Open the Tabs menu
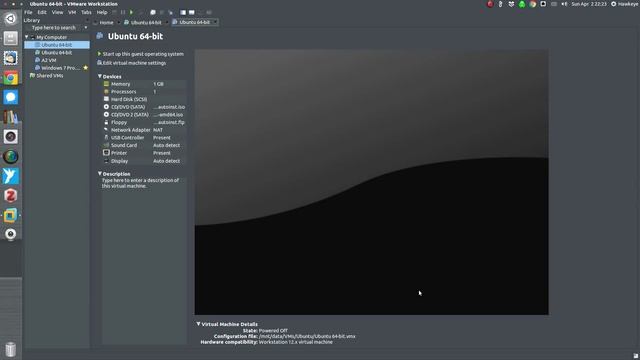Screen dimensions: 640x360 coord(86,12)
